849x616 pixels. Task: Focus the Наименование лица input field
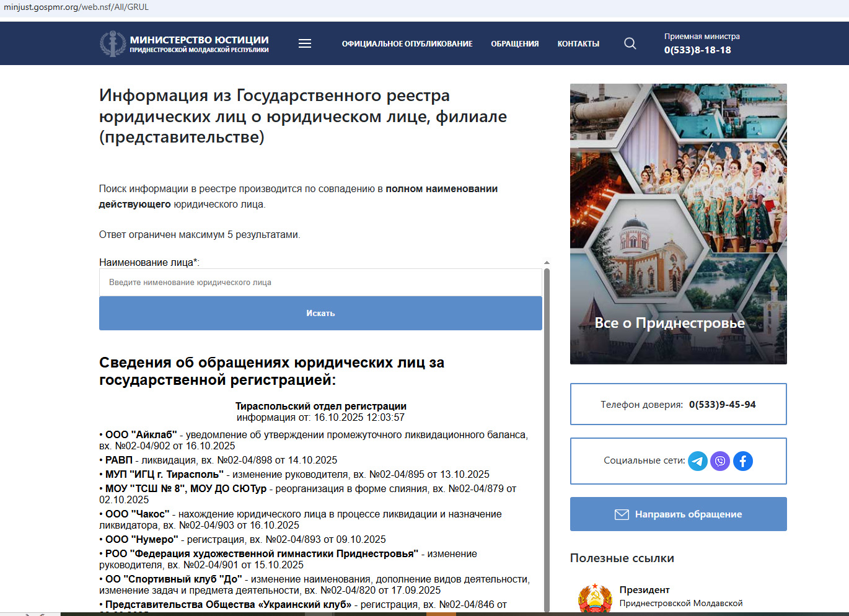pyautogui.click(x=320, y=283)
